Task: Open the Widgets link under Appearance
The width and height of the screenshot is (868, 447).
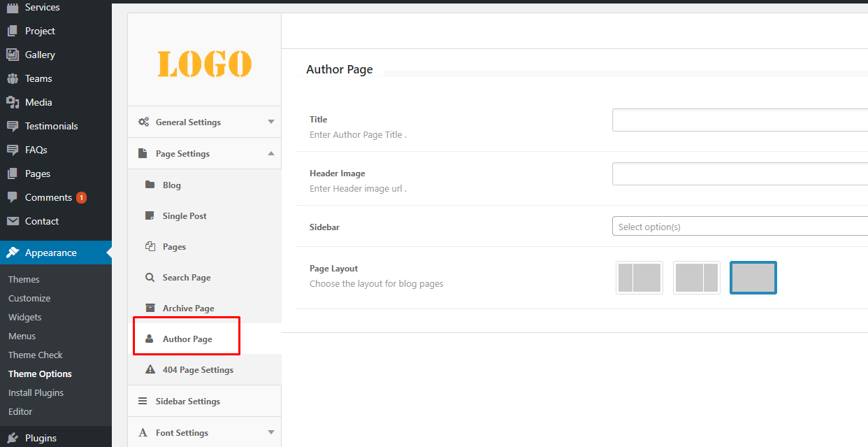Action: pos(25,317)
